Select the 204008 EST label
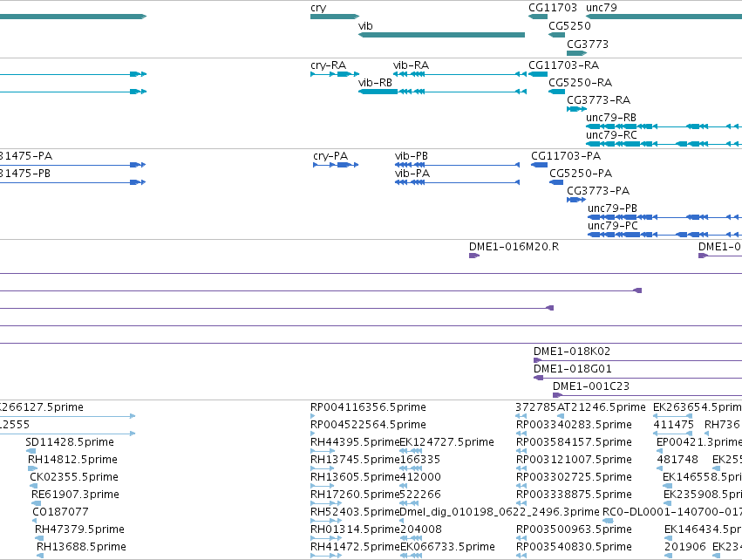742x560 pixels. coord(420,529)
